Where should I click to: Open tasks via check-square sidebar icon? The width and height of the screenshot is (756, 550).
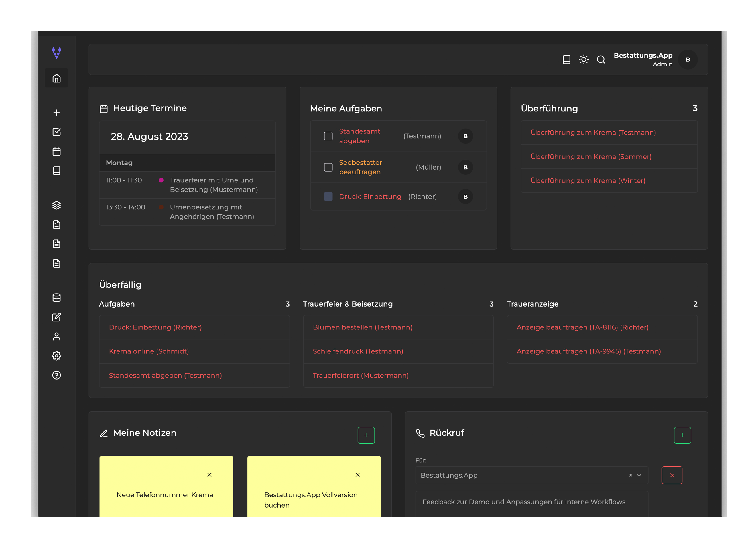57,132
